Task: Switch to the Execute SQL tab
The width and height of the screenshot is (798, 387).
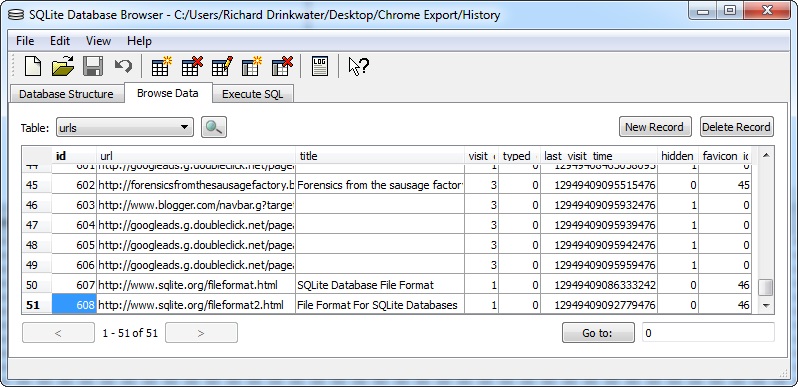Action: (x=252, y=94)
